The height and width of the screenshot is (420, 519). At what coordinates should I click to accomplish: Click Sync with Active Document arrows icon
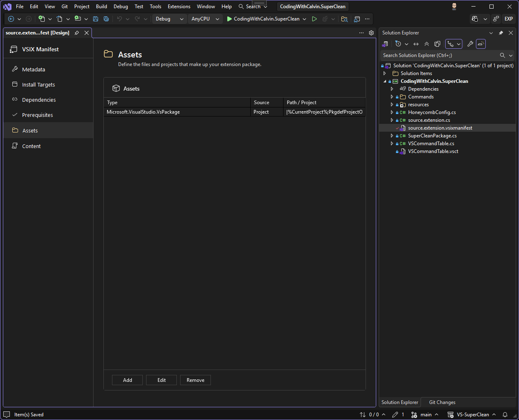(416, 44)
